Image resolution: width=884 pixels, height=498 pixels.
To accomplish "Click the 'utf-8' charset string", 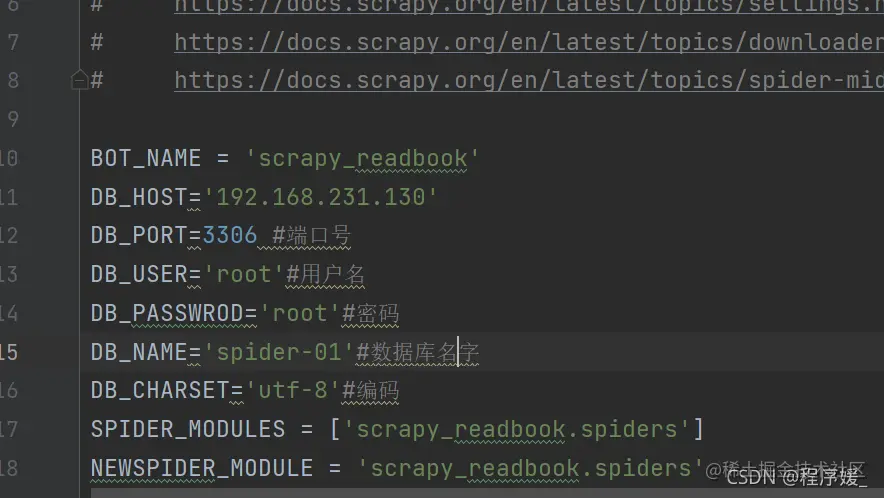I will coord(293,390).
